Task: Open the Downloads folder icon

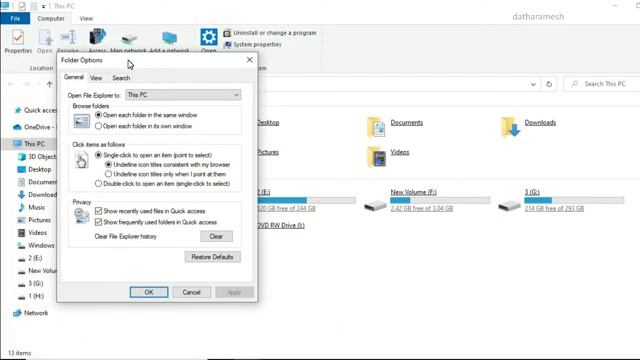Action: pyautogui.click(x=510, y=127)
